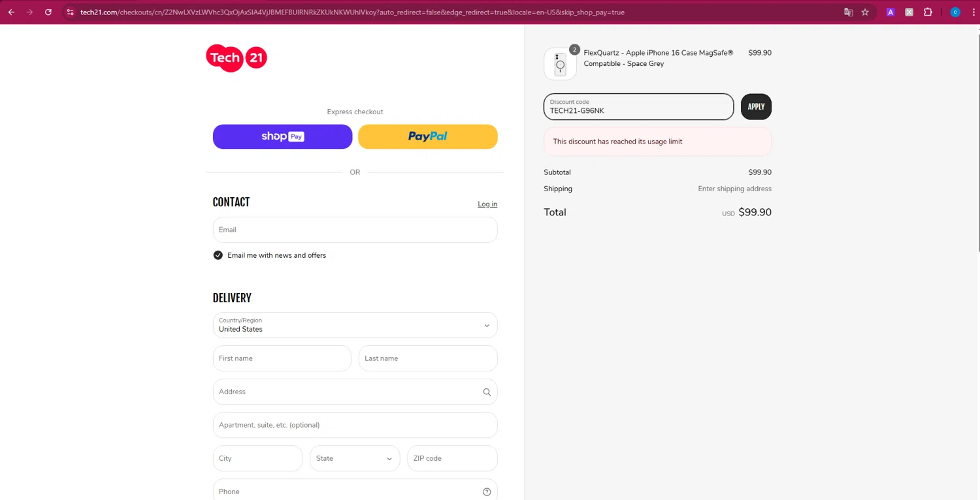980x500 pixels.
Task: Pay with Shop Pay button
Action: tap(282, 136)
